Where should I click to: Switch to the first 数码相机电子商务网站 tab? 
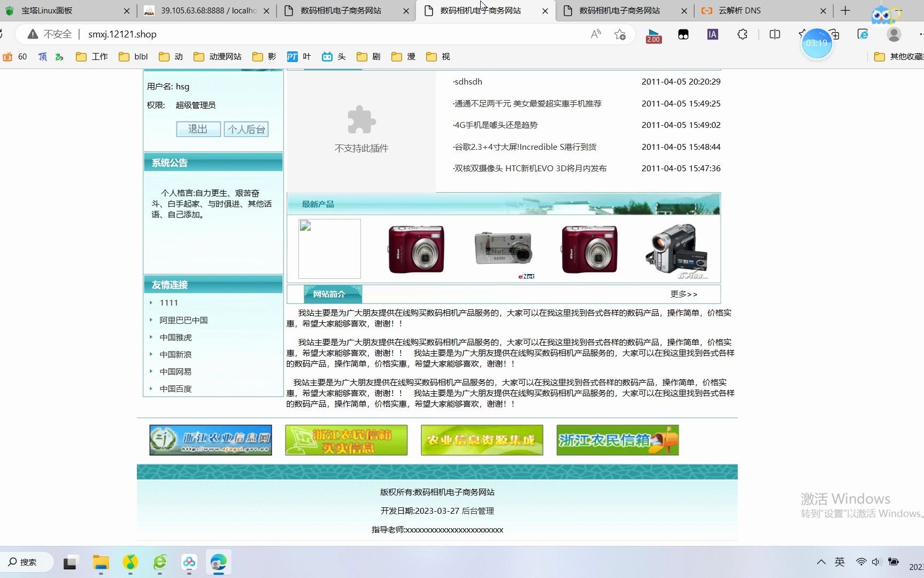coord(346,11)
